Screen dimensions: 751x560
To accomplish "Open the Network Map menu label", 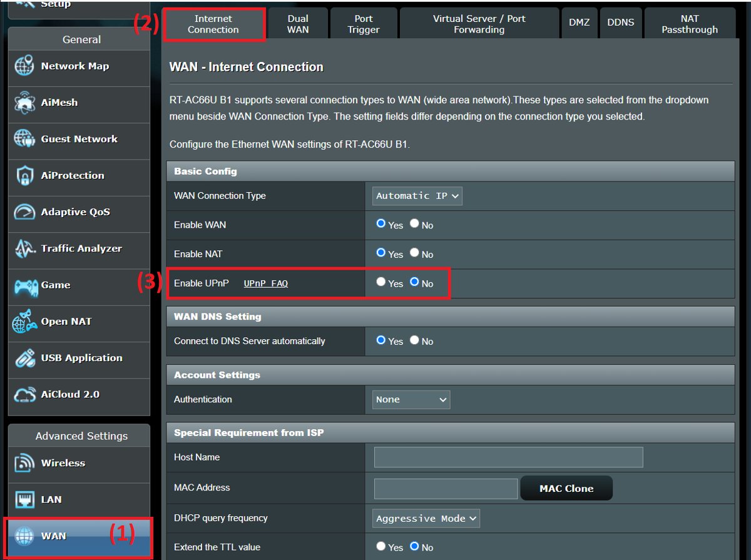I will [75, 66].
